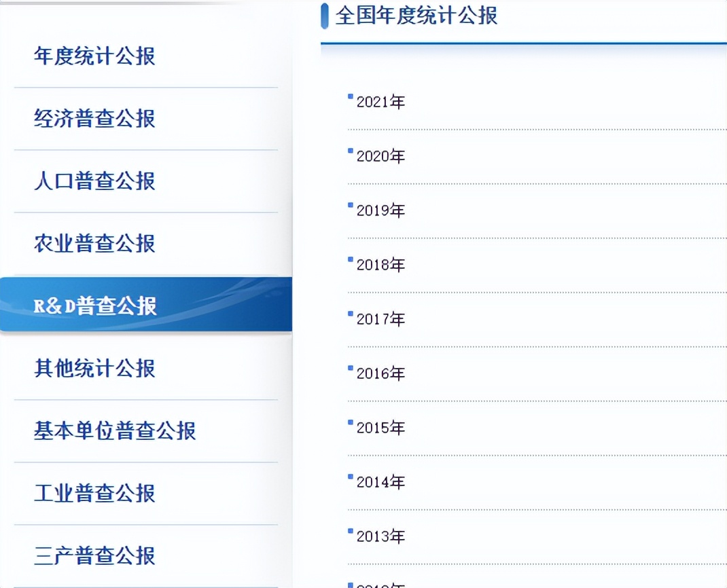Image resolution: width=727 pixels, height=588 pixels.
Task: View the 2018年 report link
Action: coord(380,265)
